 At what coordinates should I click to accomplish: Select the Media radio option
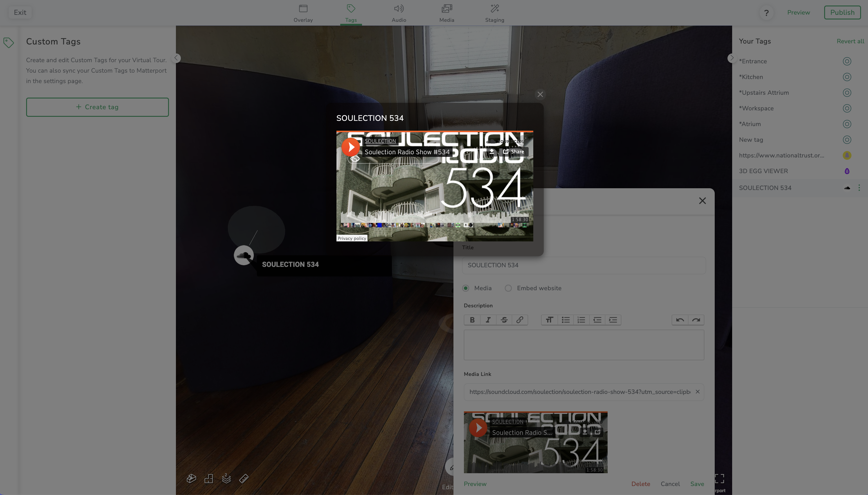pyautogui.click(x=465, y=288)
